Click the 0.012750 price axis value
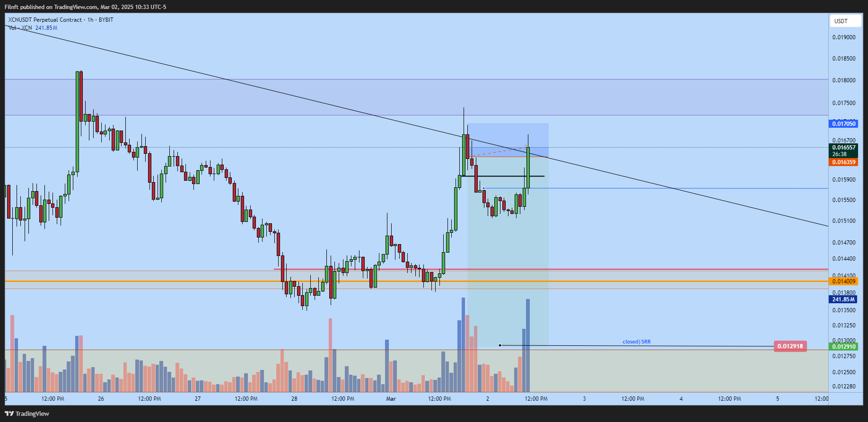 click(844, 356)
